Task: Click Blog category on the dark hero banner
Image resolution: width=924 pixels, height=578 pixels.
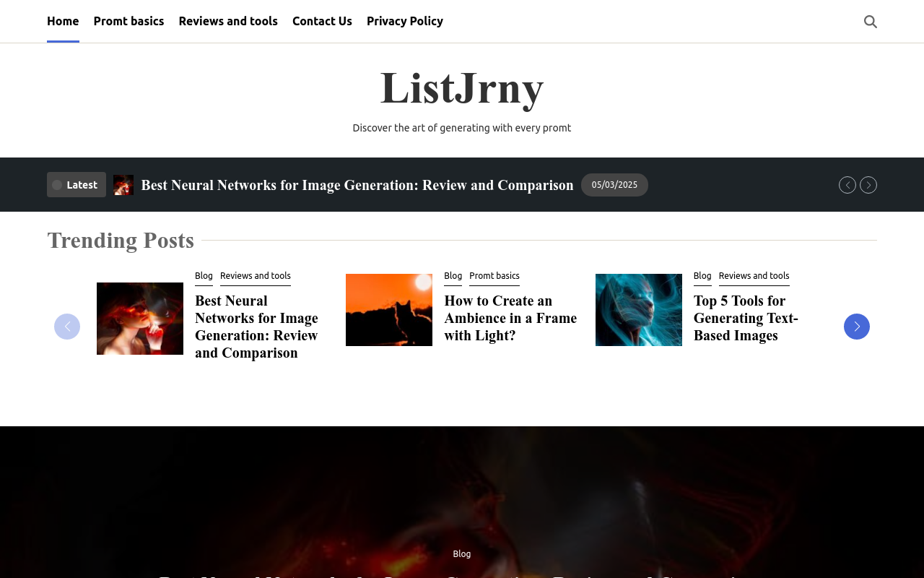Action: click(x=462, y=554)
